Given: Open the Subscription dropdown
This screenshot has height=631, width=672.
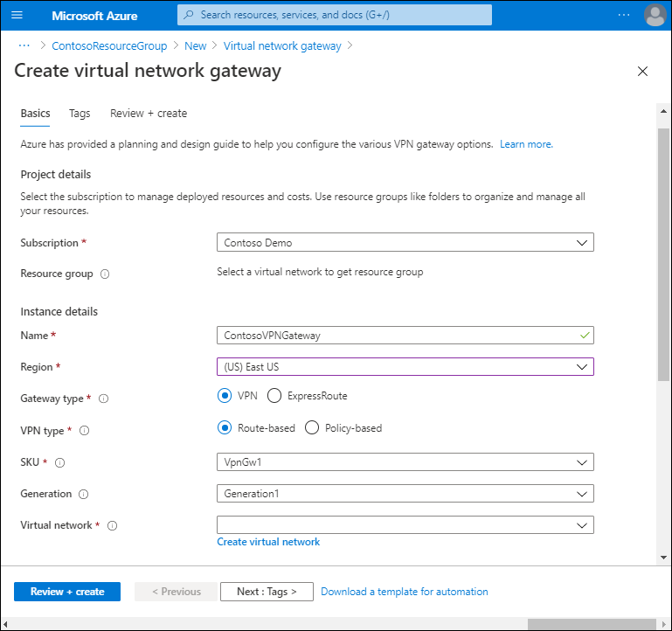Looking at the screenshot, I should (x=405, y=242).
